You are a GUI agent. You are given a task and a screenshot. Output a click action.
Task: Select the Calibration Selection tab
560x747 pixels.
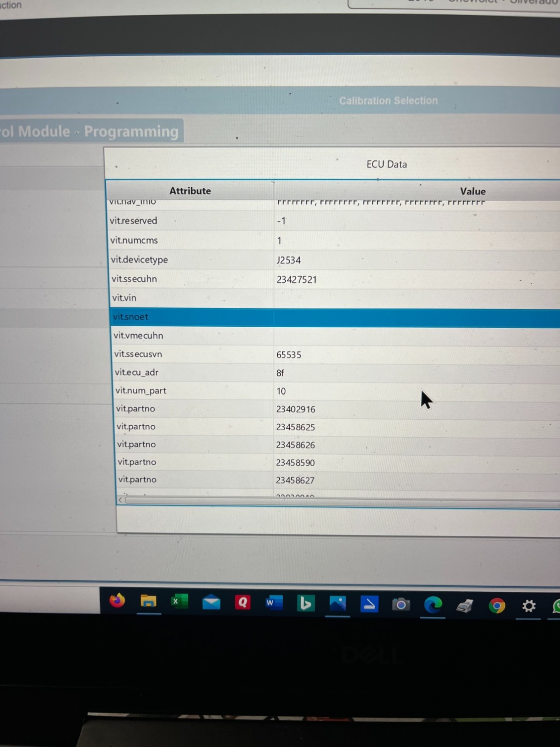tap(389, 101)
